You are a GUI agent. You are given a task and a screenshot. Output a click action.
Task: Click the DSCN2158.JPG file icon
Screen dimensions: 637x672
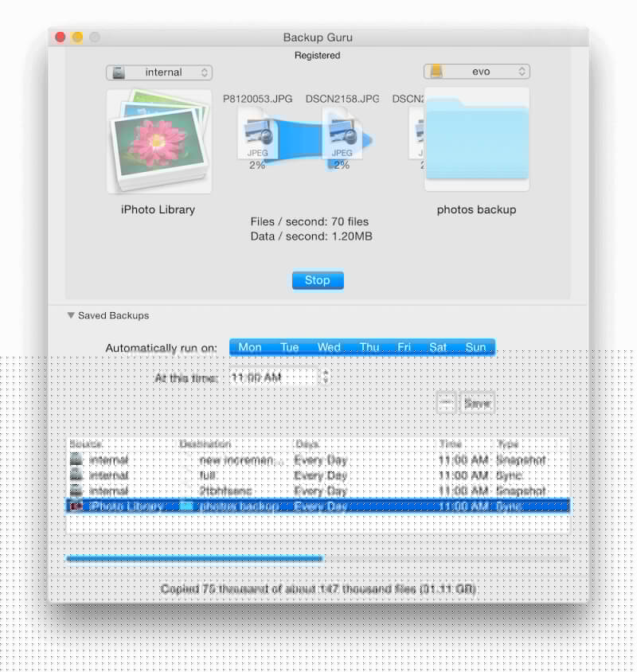tap(342, 134)
